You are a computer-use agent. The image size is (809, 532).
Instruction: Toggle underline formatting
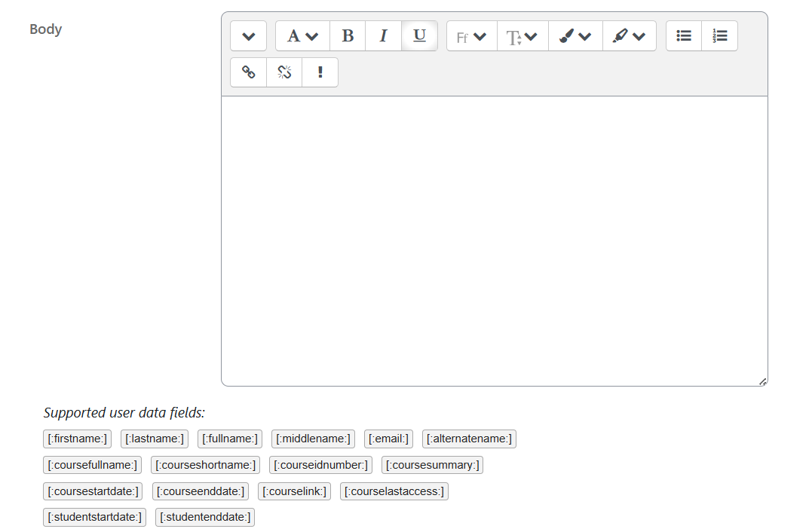point(419,35)
